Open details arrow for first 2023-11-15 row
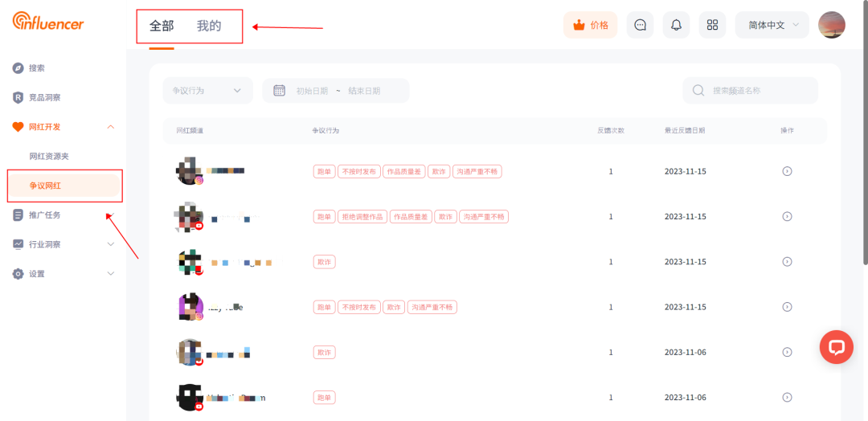868x421 pixels. pos(787,171)
